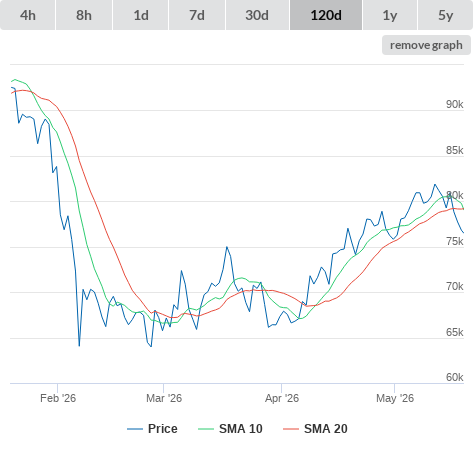The height and width of the screenshot is (455, 474).
Task: Switch to the 8h time range
Action: (84, 15)
